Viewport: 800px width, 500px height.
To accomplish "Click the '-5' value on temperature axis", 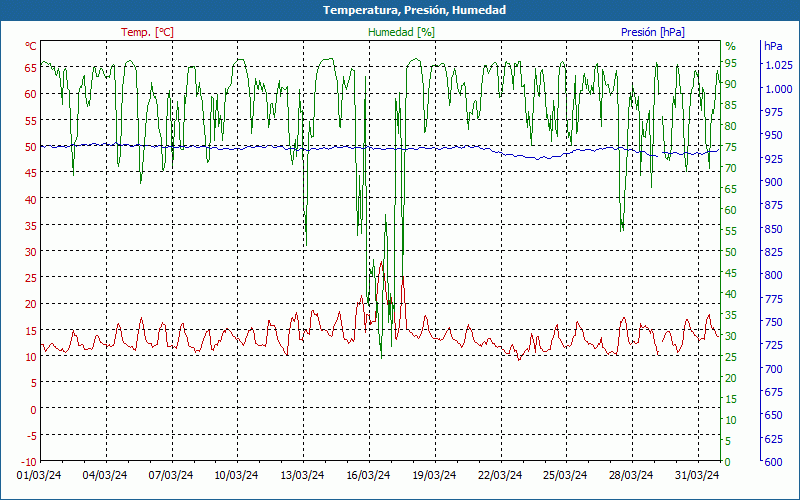I will [31, 435].
